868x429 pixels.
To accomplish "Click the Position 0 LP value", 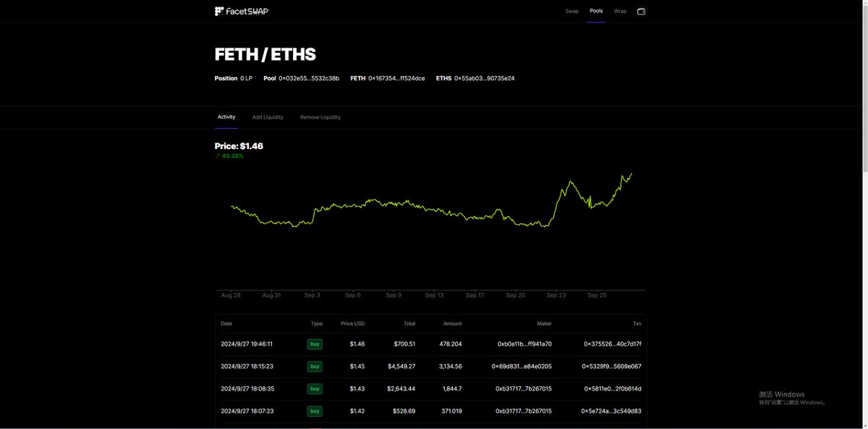I will 246,78.
